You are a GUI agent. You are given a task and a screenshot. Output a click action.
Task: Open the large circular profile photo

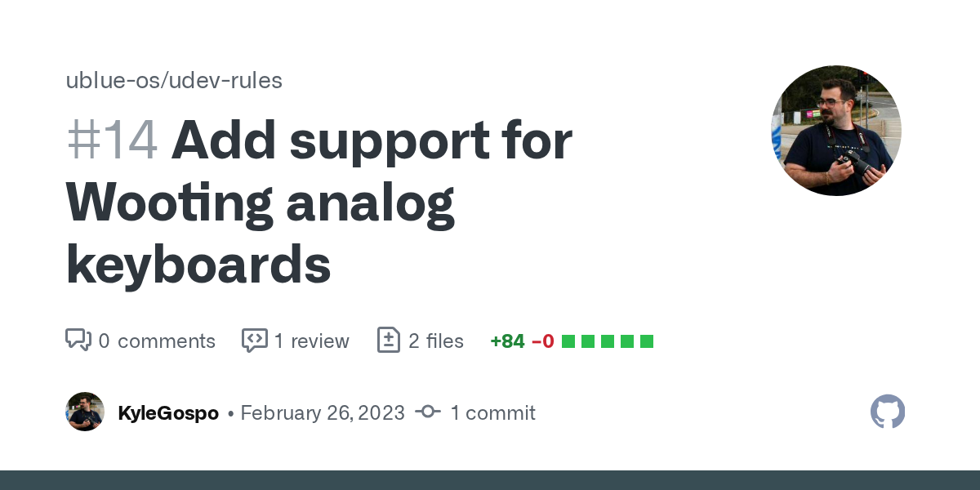[835, 131]
